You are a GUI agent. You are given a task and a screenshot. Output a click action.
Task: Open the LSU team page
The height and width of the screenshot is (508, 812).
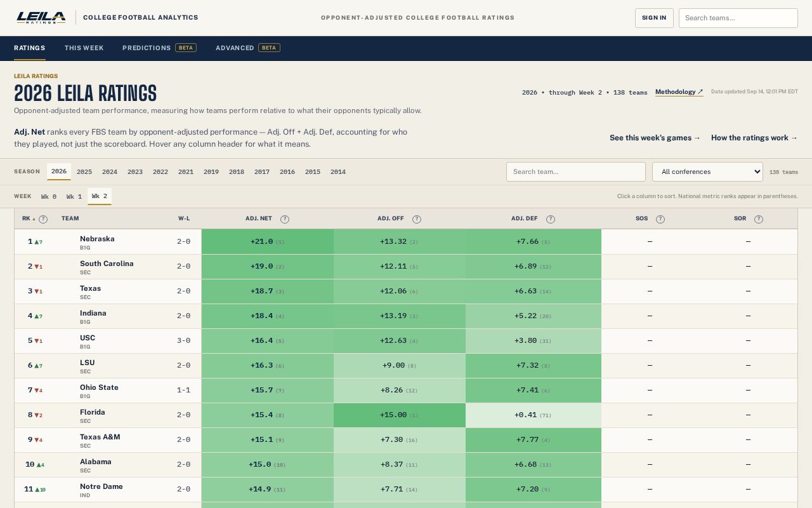[x=88, y=363]
